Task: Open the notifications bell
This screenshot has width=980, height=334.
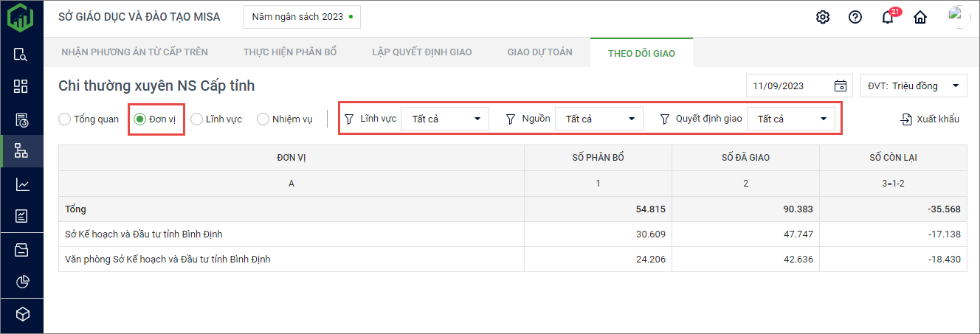Action: click(888, 18)
